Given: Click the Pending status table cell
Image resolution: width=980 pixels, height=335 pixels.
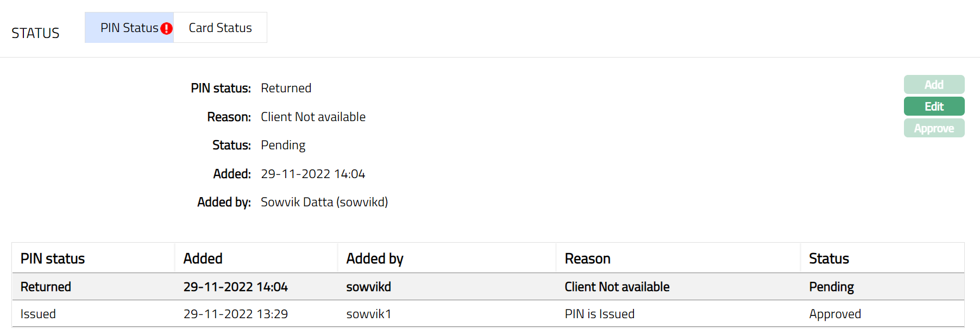Looking at the screenshot, I should (x=831, y=287).
